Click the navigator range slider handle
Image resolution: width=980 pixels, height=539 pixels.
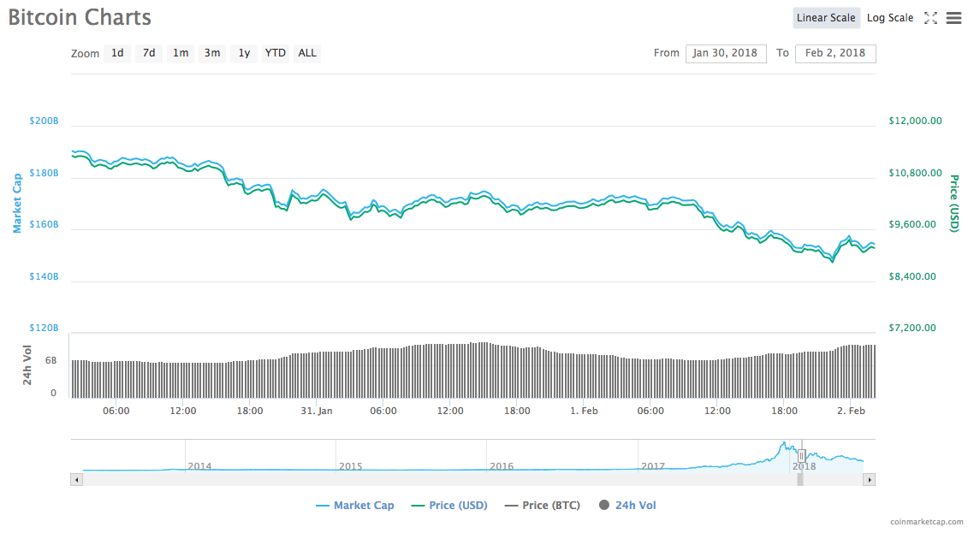tap(800, 458)
